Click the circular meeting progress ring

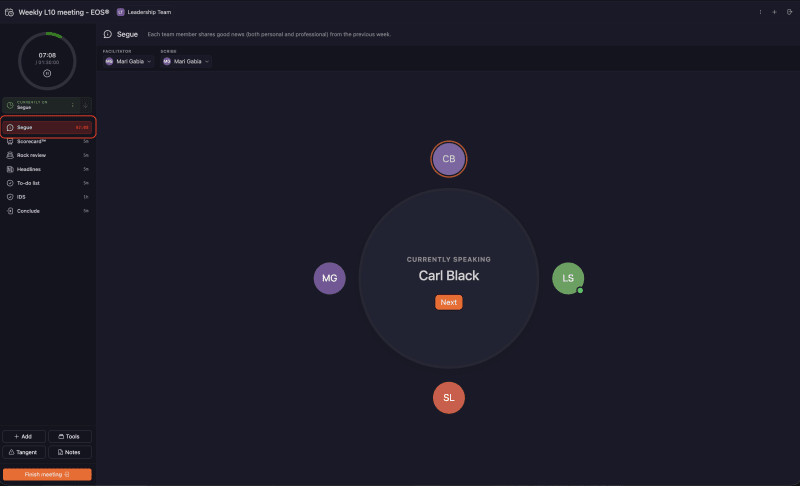tap(47, 61)
